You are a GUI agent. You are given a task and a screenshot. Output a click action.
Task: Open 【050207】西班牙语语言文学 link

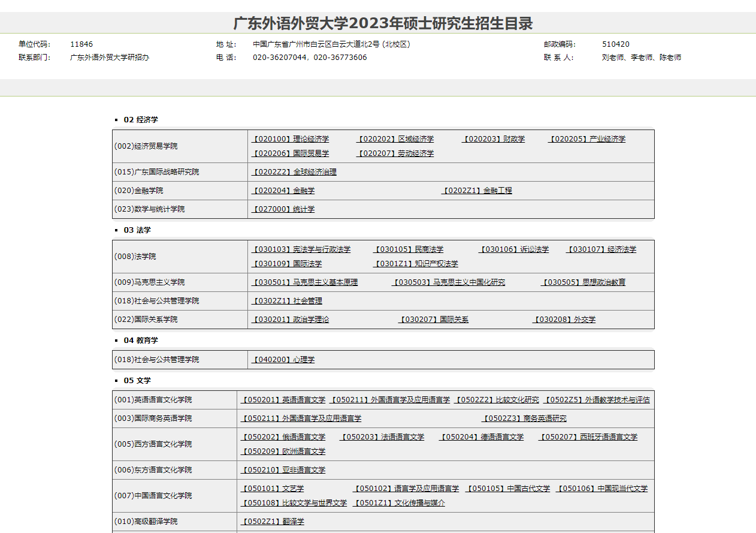(x=588, y=437)
